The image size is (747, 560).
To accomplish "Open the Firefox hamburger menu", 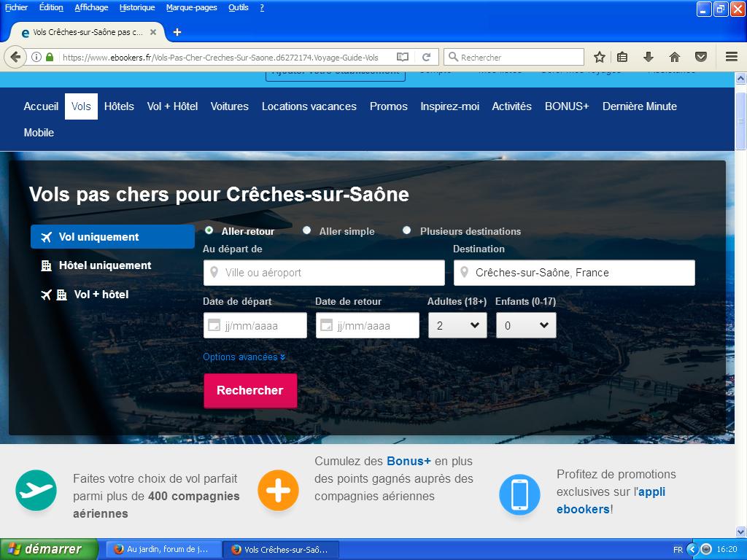I will point(732,57).
